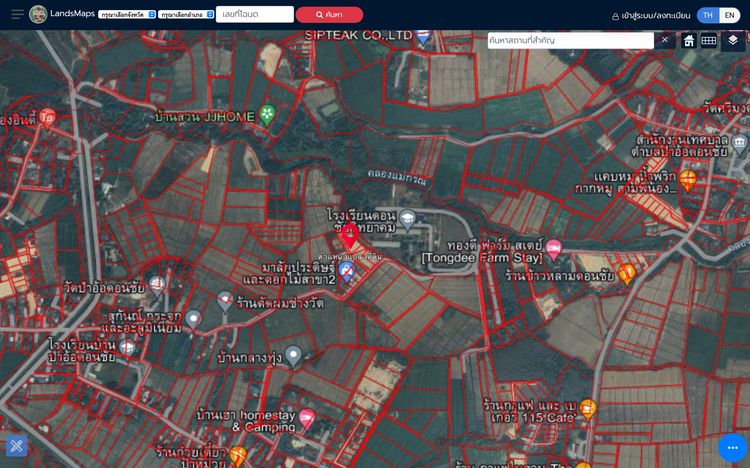Open the grid/table tool icon
The width and height of the screenshot is (750, 468).
709,40
